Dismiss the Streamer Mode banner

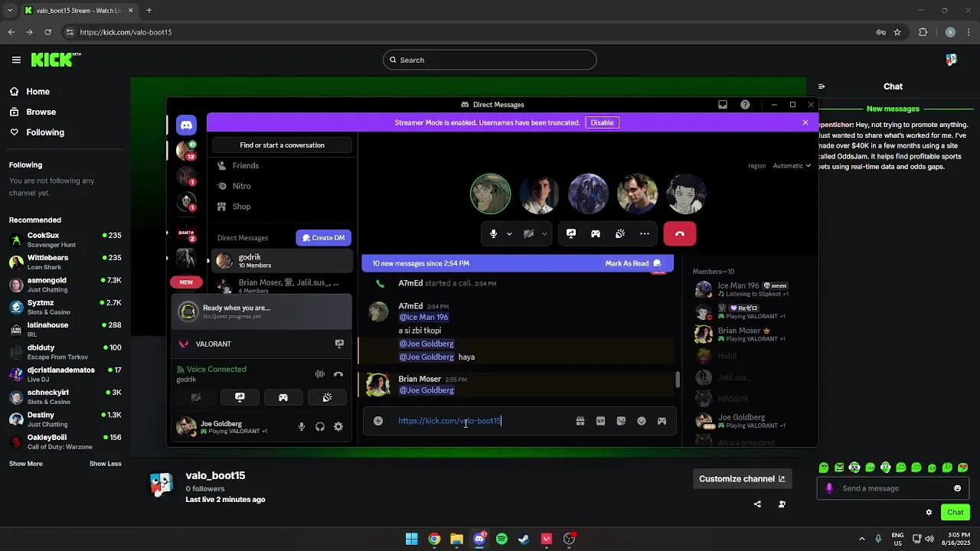tap(805, 122)
